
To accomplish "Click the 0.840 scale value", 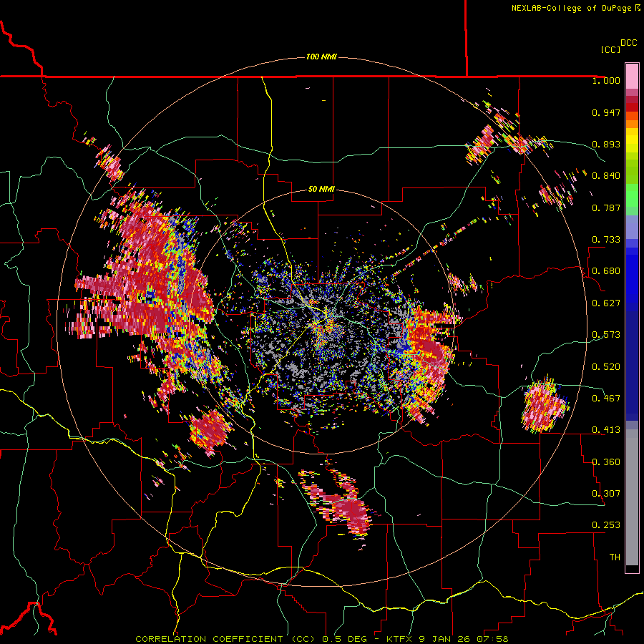I will tap(606, 176).
